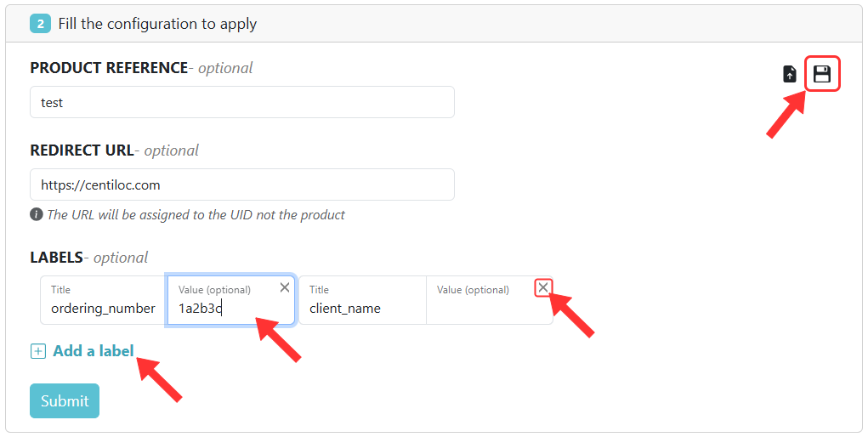The width and height of the screenshot is (868, 437).
Task: Click the Fill the configuration to apply header
Action: click(157, 24)
